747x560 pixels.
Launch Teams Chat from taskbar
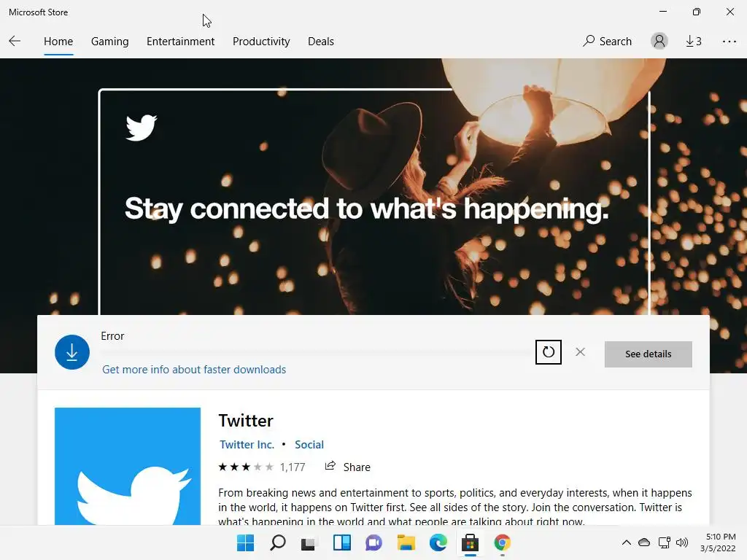(x=374, y=542)
